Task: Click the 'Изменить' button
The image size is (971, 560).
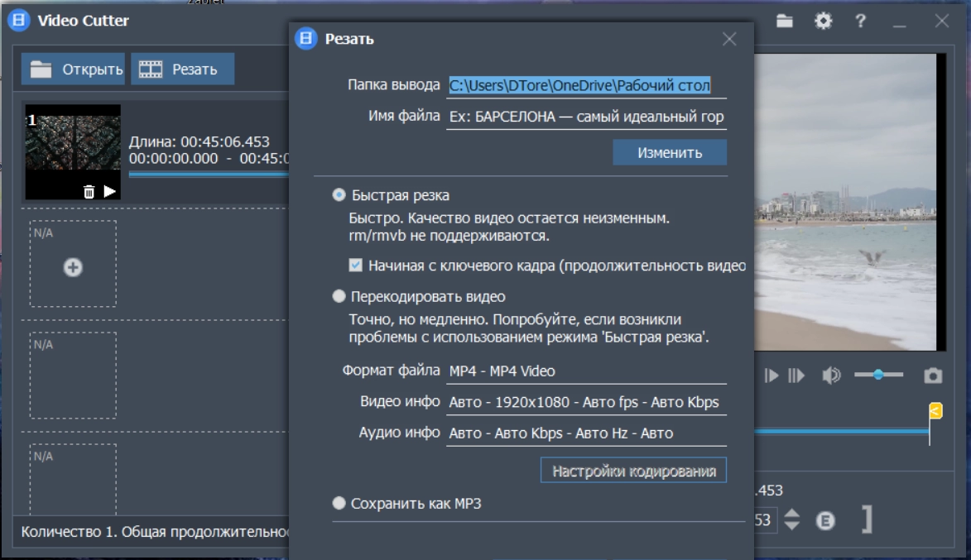Action: pos(669,152)
